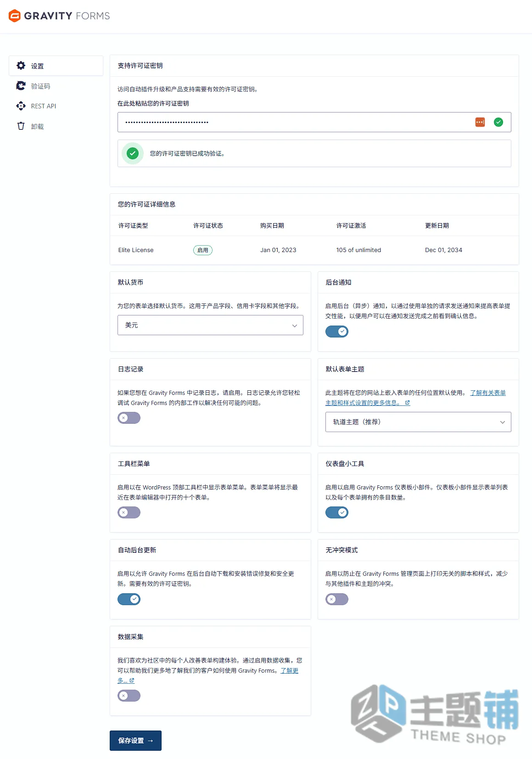Click the green check icon beside 您的许可证密钥已成功验证
Viewport: 532px width, 759px height.
click(133, 153)
